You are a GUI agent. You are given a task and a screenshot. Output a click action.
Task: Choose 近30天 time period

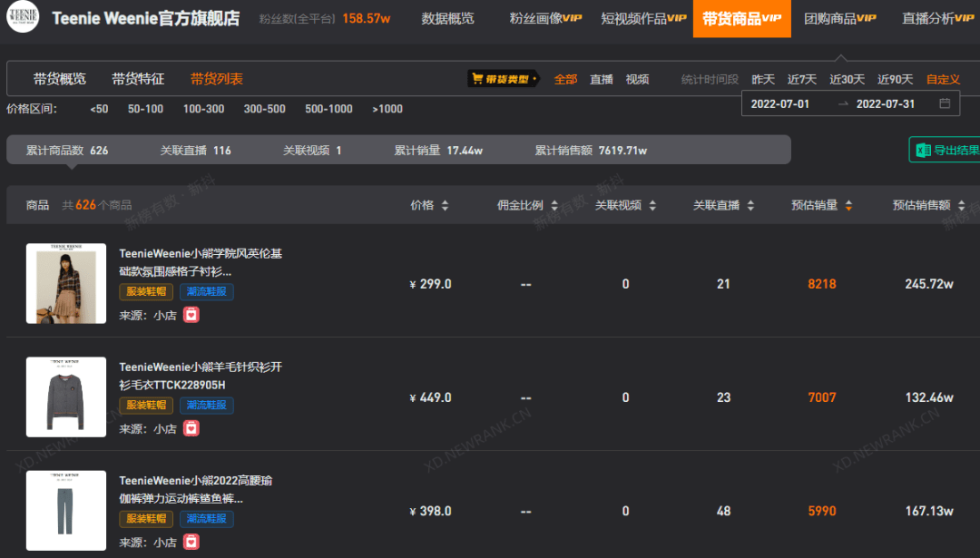click(x=847, y=79)
